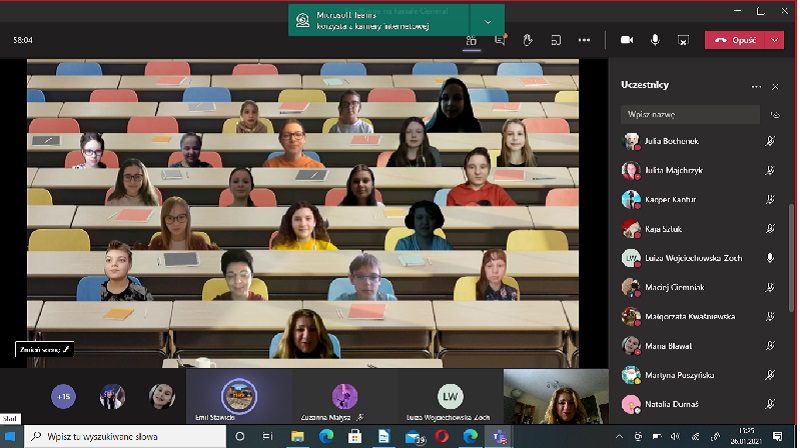Click the green Microsoft Teams webcam notification
The height and width of the screenshot is (448, 800).
click(x=379, y=20)
